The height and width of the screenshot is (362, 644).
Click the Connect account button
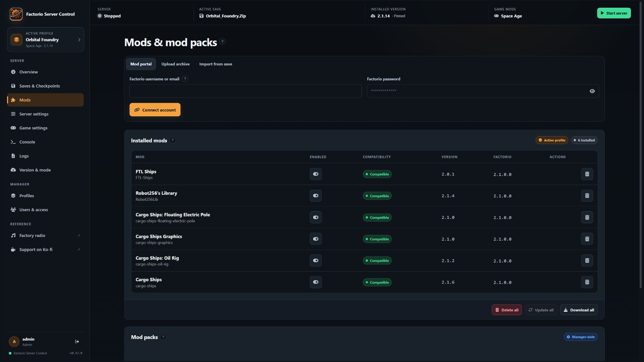coord(155,110)
